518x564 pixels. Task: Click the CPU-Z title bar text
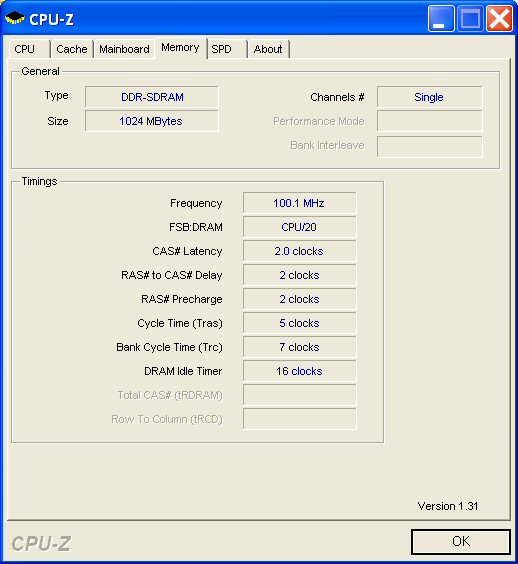coord(51,19)
